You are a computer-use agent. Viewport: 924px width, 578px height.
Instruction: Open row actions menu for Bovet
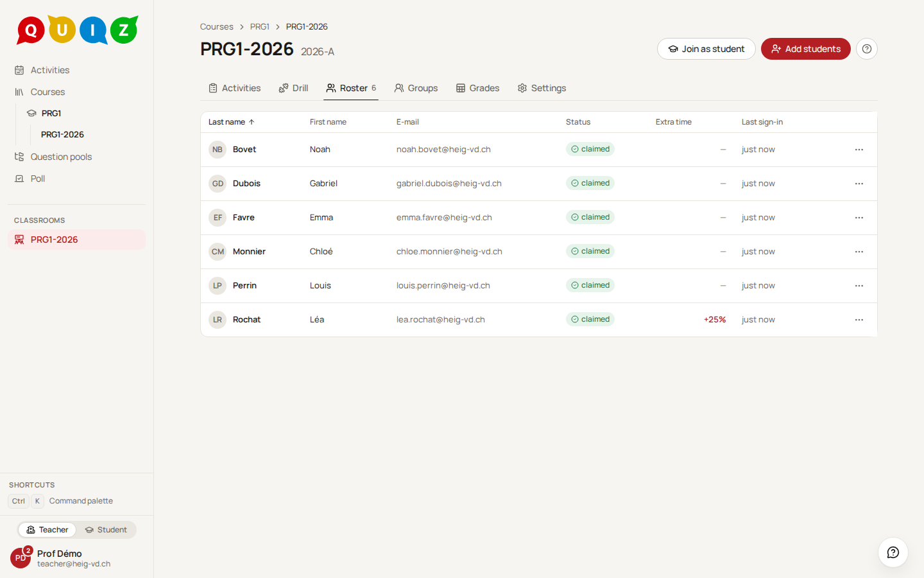click(859, 150)
